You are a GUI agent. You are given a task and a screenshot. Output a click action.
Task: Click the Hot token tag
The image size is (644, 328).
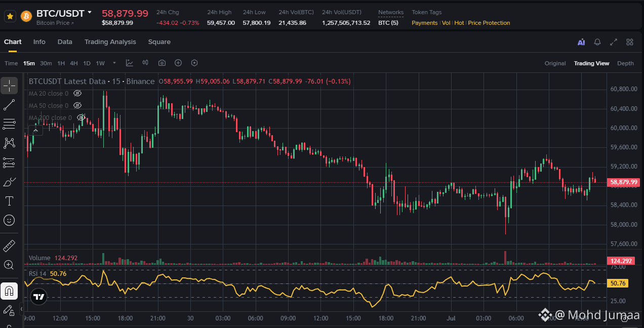[x=459, y=23]
